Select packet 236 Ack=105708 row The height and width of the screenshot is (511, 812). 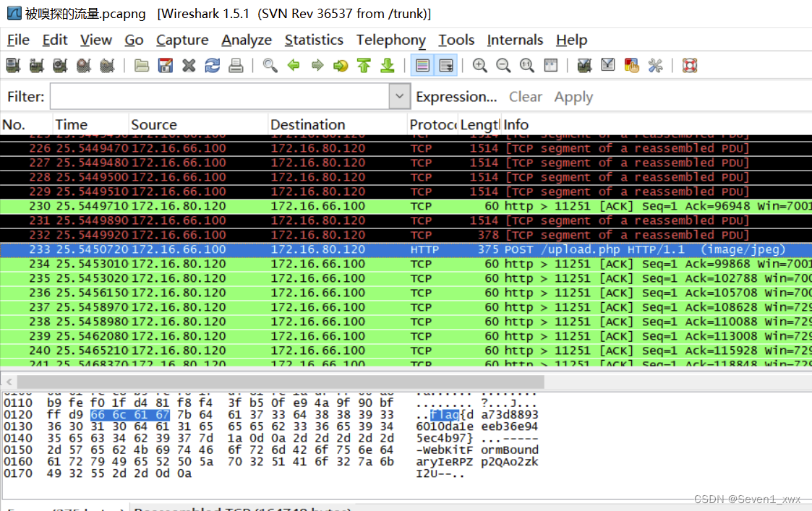[x=406, y=293]
